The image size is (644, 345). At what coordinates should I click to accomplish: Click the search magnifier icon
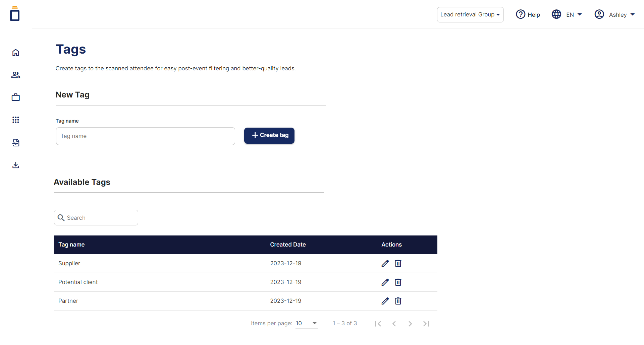pyautogui.click(x=61, y=218)
